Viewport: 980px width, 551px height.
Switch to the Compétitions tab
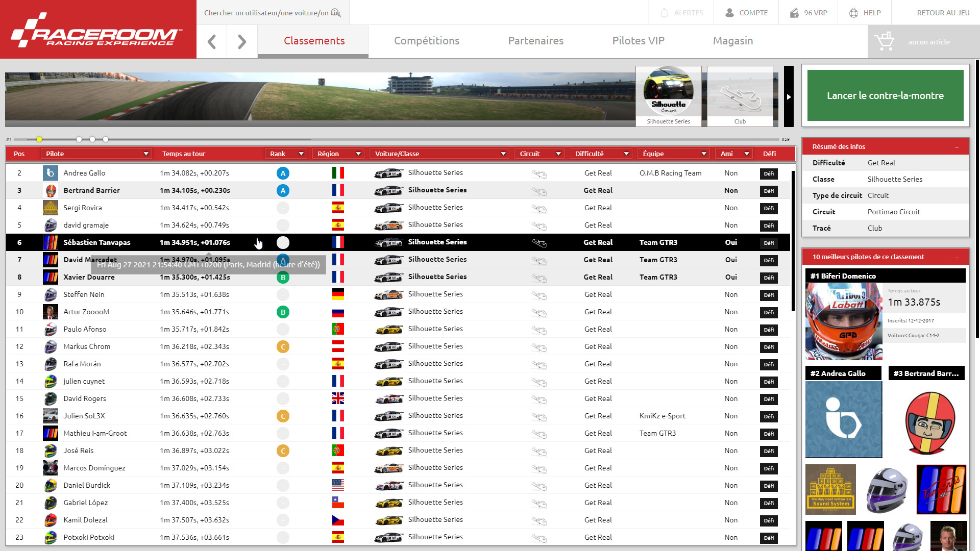click(x=427, y=41)
